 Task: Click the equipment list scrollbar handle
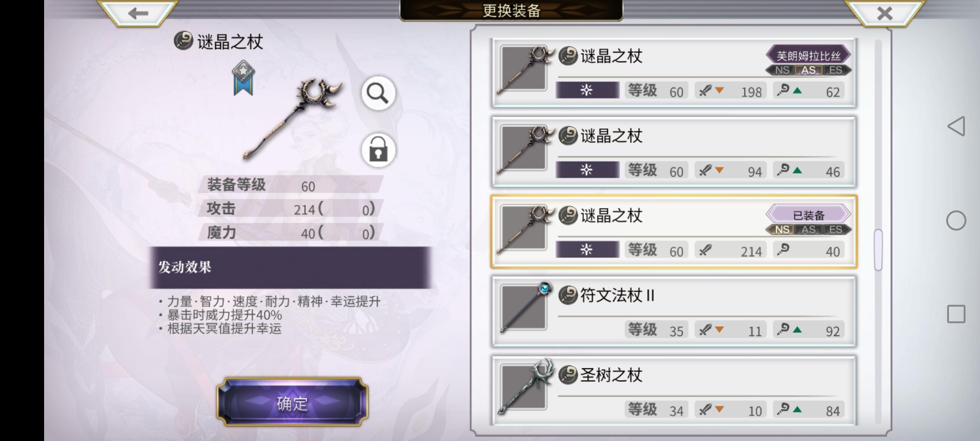point(878,250)
